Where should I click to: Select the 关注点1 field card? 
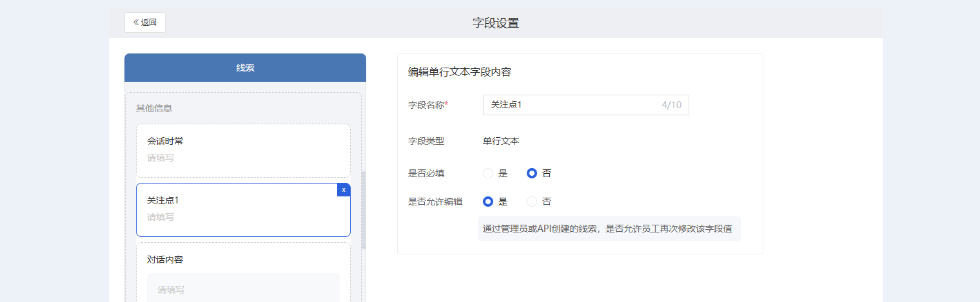(x=243, y=210)
